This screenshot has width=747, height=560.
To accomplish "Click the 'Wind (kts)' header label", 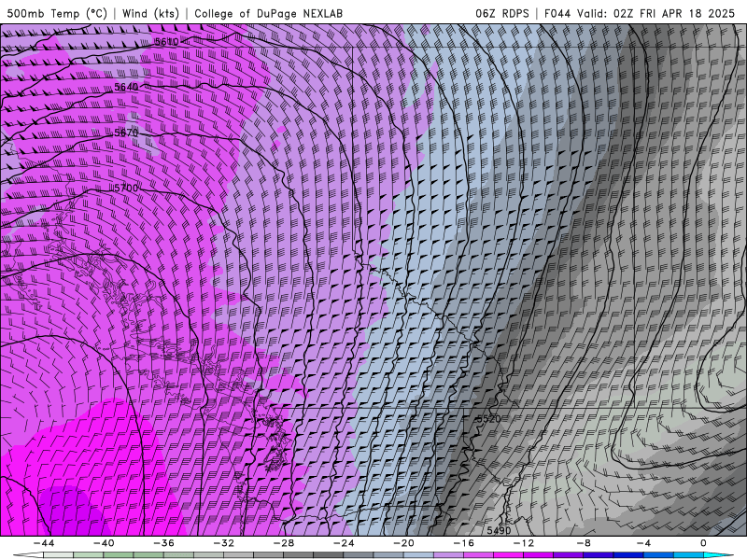I will [150, 13].
